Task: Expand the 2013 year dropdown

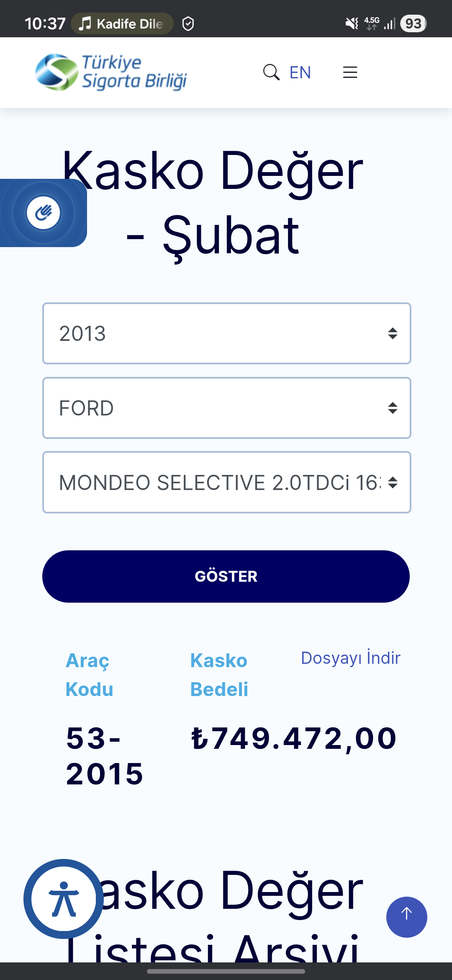Action: tap(226, 333)
